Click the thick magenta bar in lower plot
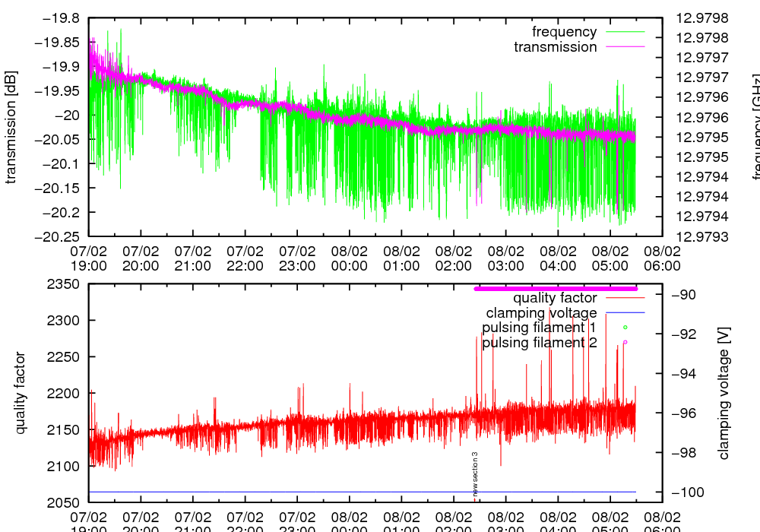760x532 pixels. coord(555,289)
